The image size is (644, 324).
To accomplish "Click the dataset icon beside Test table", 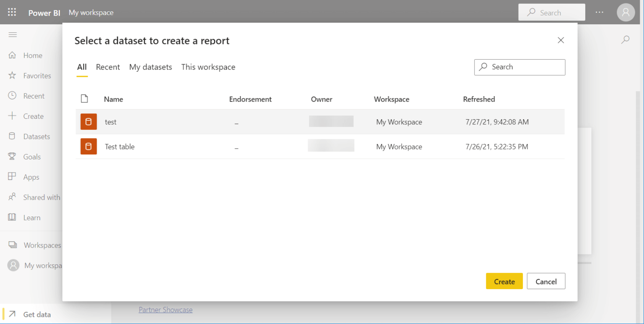I will point(88,146).
